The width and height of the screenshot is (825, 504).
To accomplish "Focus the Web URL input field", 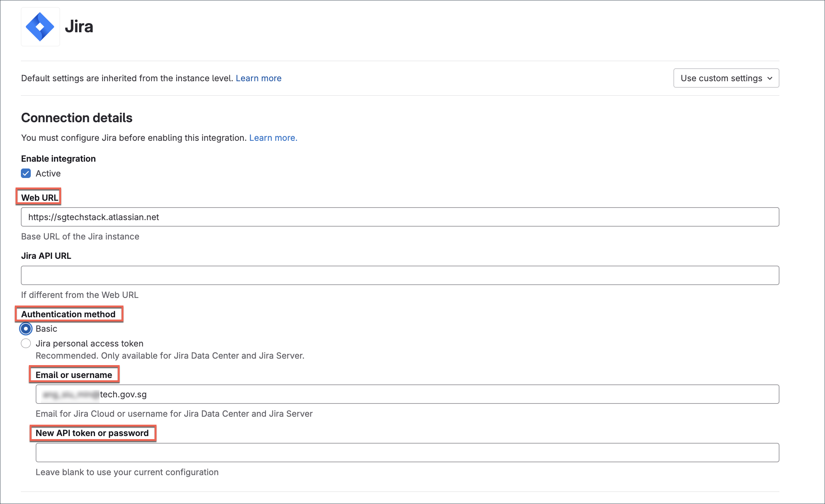I will [x=400, y=217].
